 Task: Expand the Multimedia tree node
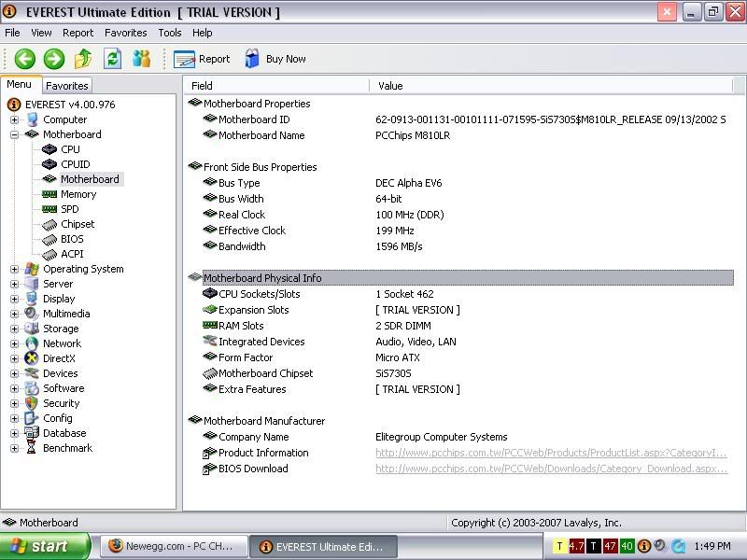tap(14, 314)
